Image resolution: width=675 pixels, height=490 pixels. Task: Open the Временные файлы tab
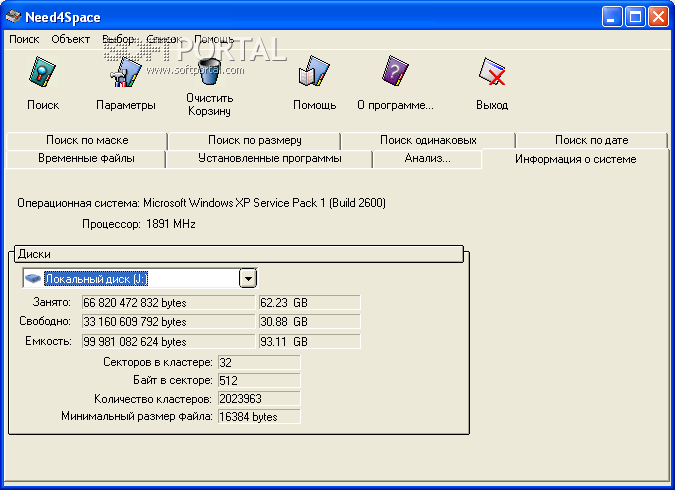[x=86, y=158]
